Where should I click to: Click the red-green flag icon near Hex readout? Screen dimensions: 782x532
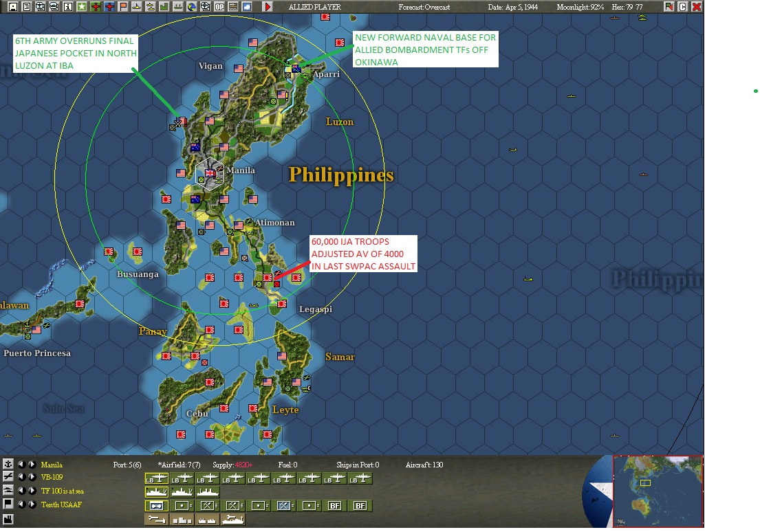[669, 7]
